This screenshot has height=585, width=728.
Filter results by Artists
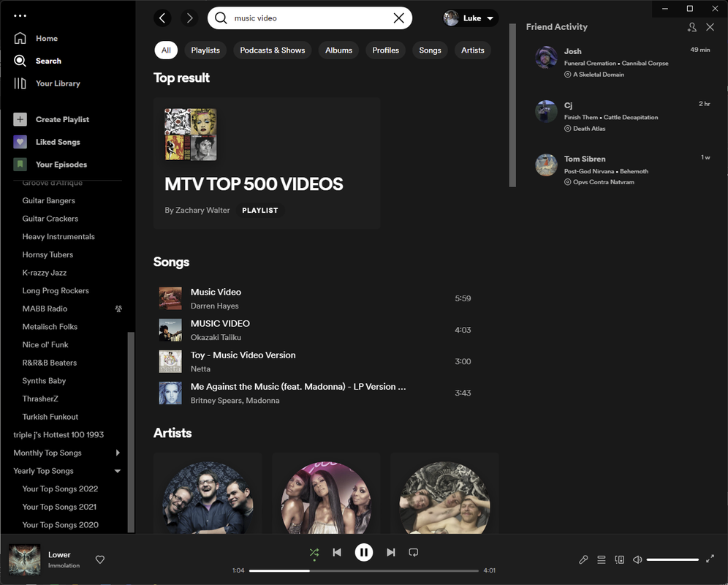[473, 50]
